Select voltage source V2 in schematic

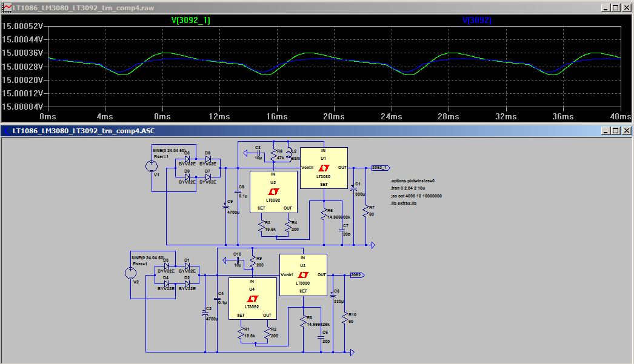[x=130, y=273]
